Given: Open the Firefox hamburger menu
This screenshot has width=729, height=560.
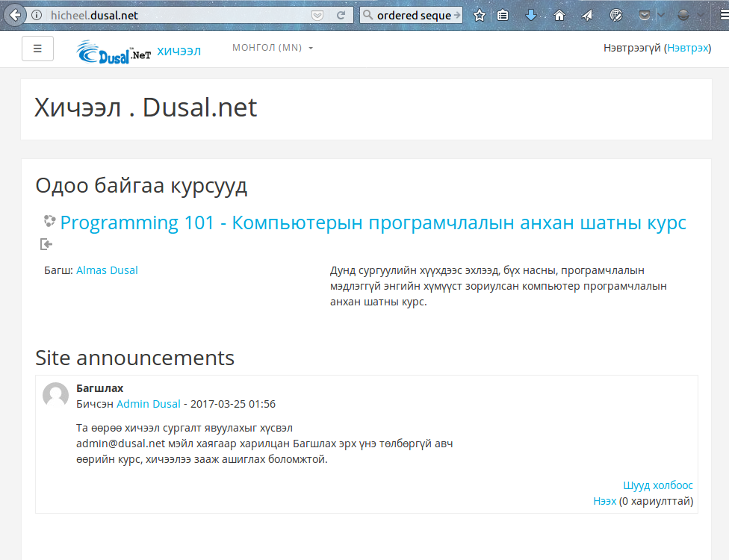Looking at the screenshot, I should click(x=724, y=16).
